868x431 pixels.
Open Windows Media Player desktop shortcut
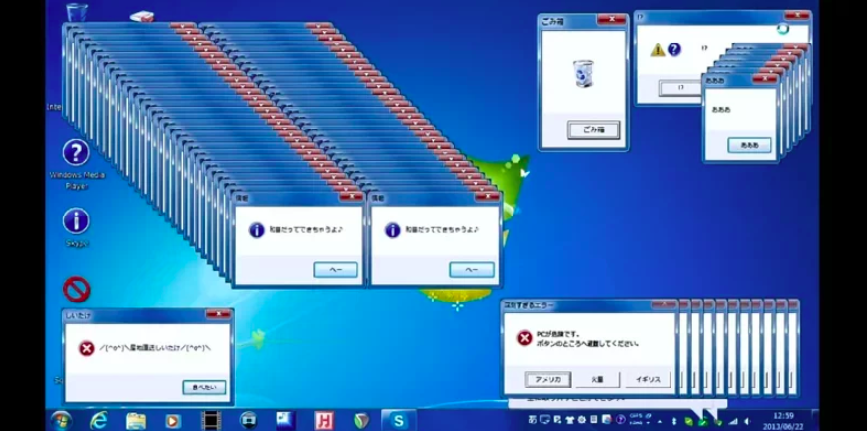tap(76, 164)
